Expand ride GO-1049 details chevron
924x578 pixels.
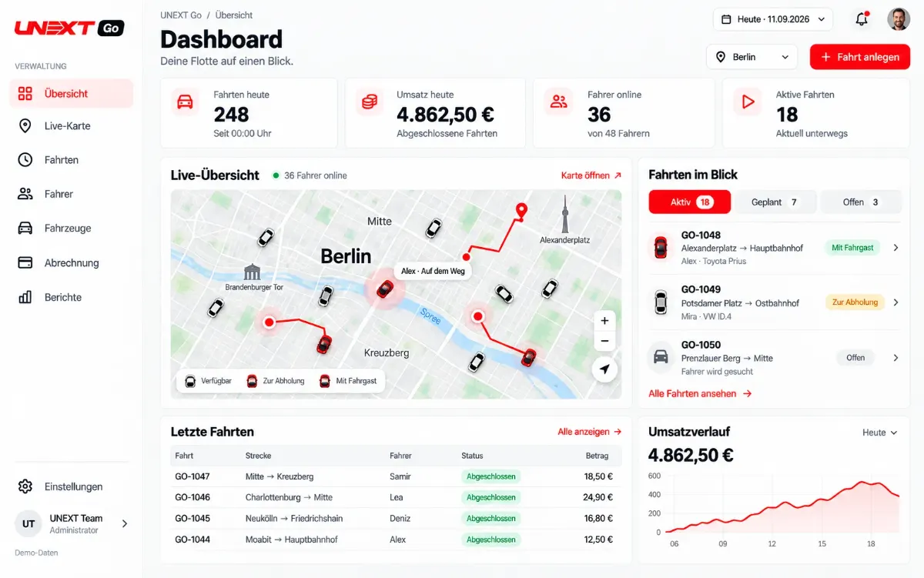[x=896, y=302]
